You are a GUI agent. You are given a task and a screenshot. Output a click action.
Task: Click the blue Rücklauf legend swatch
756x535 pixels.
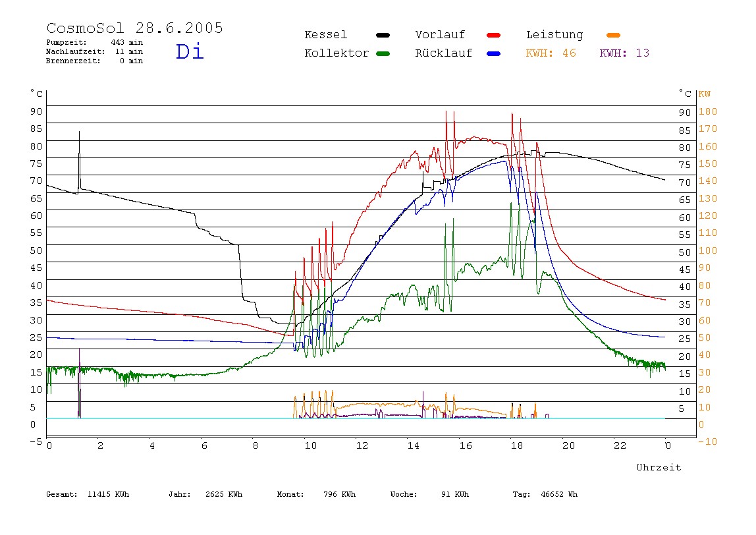[x=494, y=53]
